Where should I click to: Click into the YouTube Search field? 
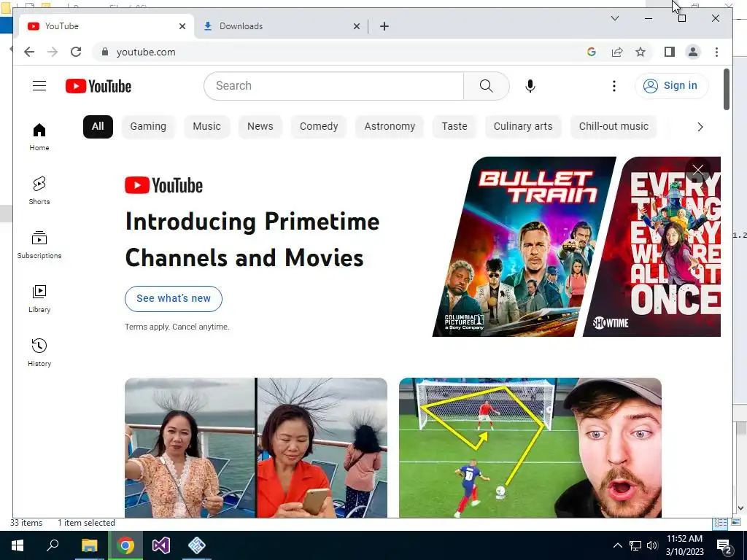[x=333, y=86]
